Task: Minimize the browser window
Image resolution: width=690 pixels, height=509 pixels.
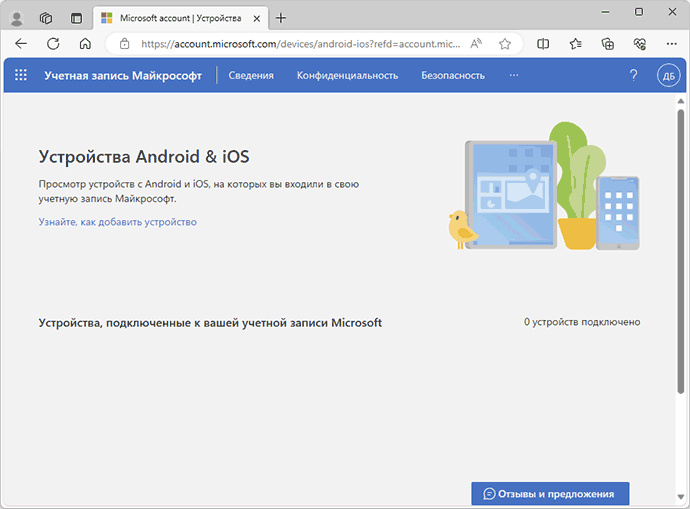Action: [606, 12]
